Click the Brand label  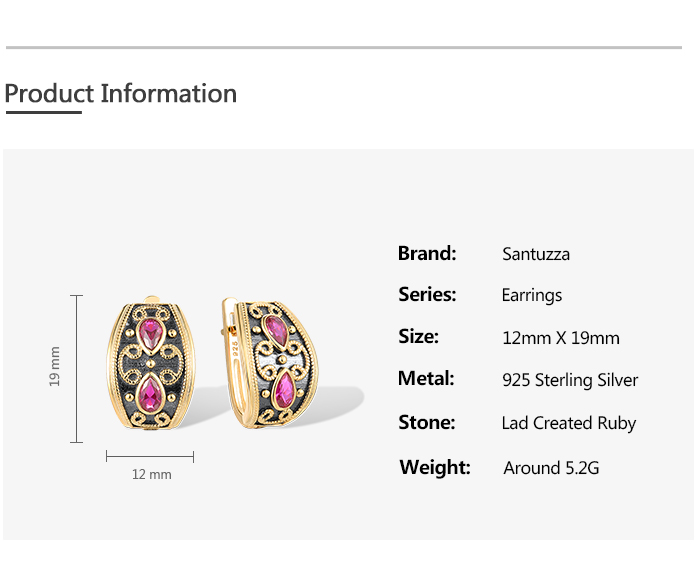click(x=427, y=254)
